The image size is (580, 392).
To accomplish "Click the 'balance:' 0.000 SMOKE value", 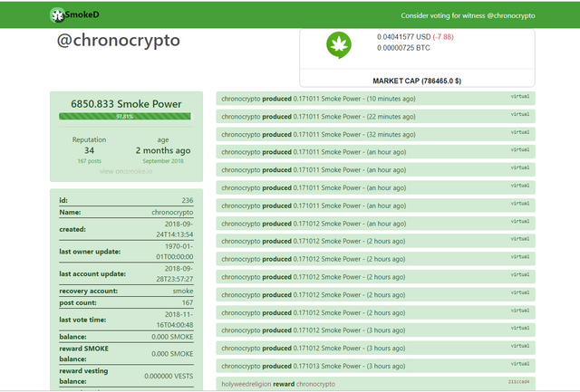I will pos(172,337).
